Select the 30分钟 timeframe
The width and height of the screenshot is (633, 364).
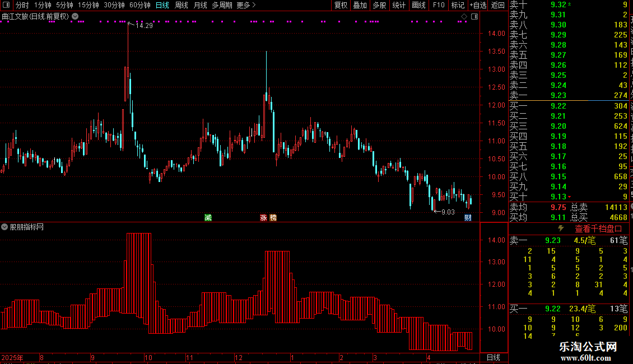(x=114, y=5)
